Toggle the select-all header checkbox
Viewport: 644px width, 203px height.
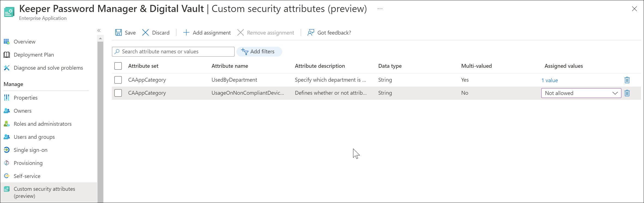118,66
